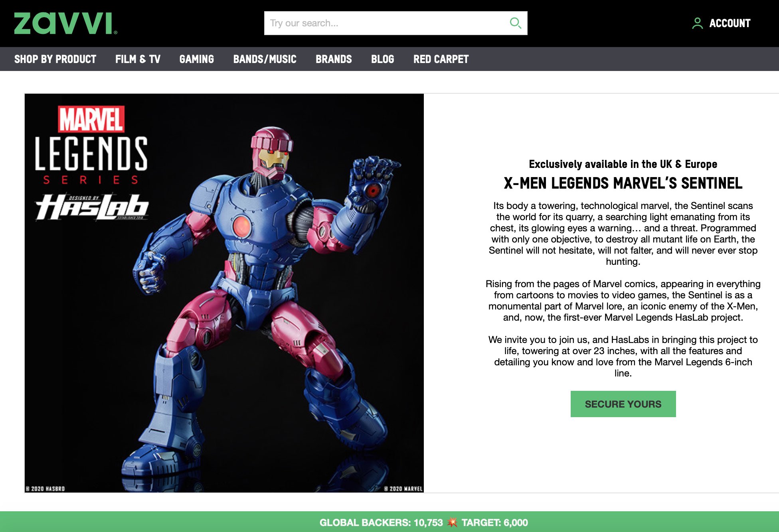Click the Sentinel product image
This screenshot has height=532, width=779.
pyautogui.click(x=224, y=293)
